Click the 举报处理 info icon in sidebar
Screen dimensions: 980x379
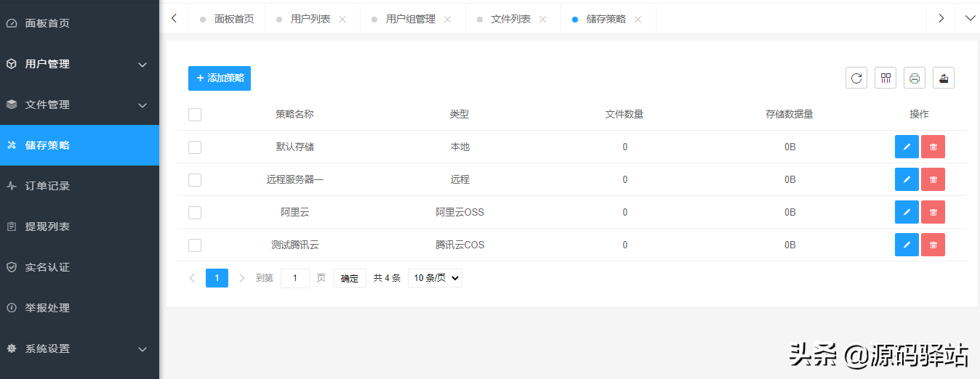12,308
